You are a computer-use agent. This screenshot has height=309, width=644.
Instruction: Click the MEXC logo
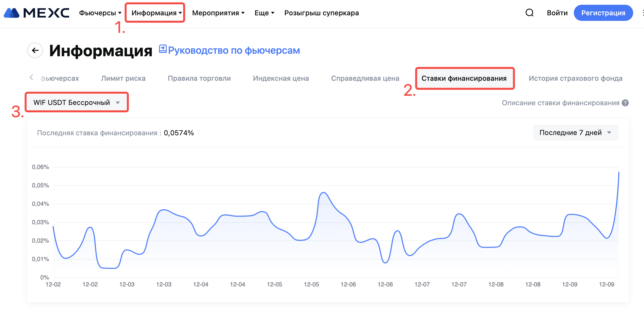tap(36, 13)
